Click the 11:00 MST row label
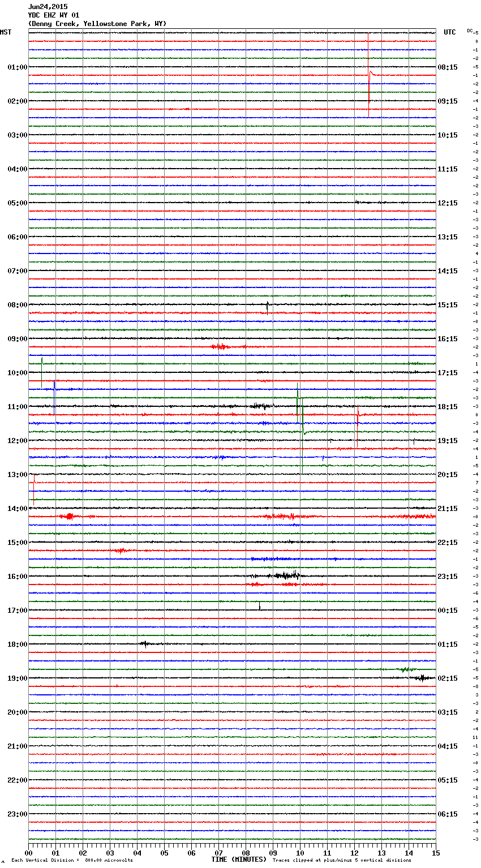481x868 pixels. (17, 406)
